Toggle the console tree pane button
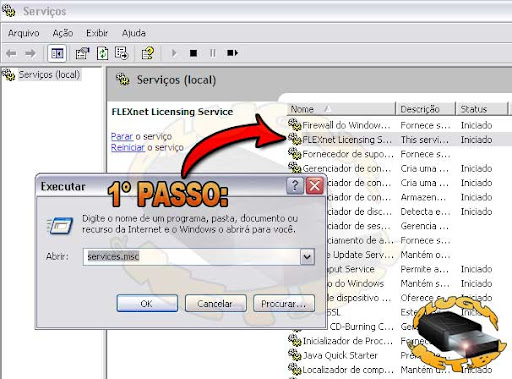This screenshot has width=512, height=379. (x=57, y=53)
